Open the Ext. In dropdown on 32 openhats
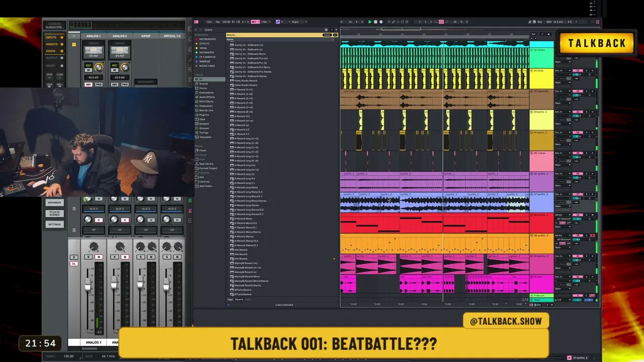644x362 pixels. pos(562,92)
